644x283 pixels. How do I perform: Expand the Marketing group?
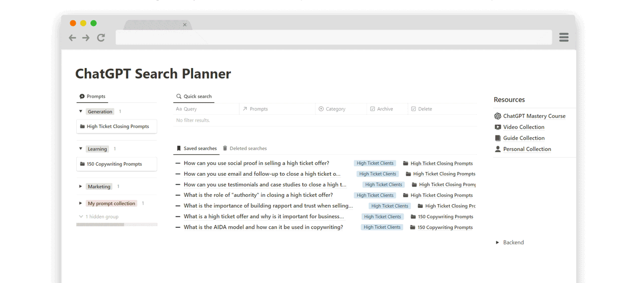click(80, 187)
